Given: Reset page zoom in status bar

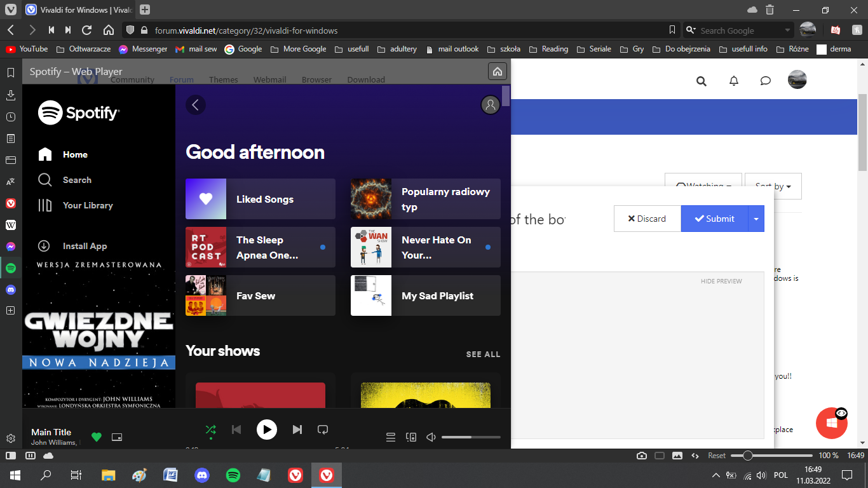Looking at the screenshot, I should (x=717, y=456).
